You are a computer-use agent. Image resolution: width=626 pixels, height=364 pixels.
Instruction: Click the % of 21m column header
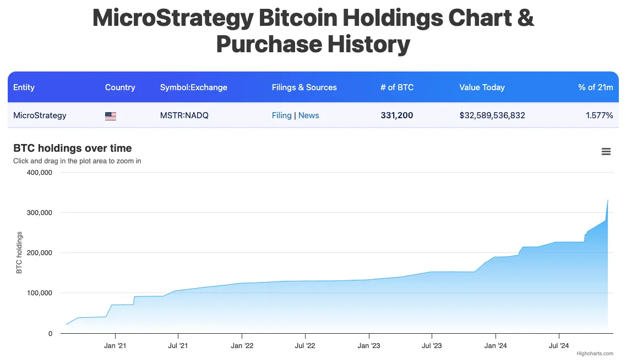[596, 87]
